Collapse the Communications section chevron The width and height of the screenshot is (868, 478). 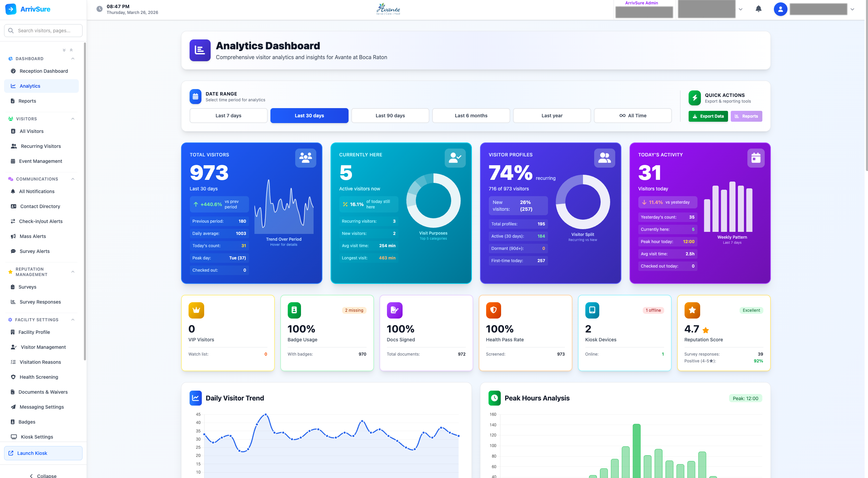(x=73, y=179)
